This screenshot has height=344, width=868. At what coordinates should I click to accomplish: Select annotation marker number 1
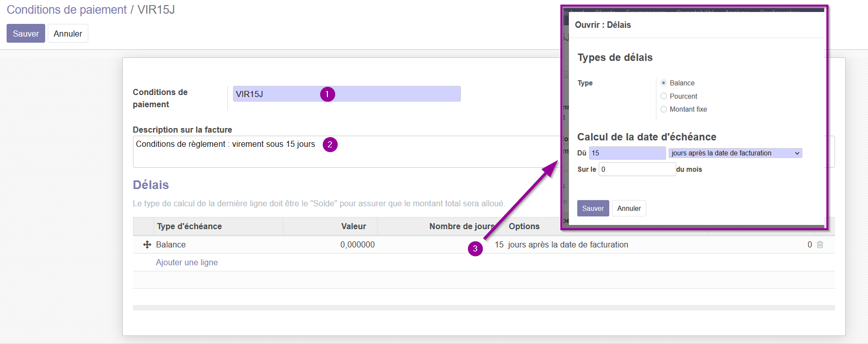coord(327,94)
